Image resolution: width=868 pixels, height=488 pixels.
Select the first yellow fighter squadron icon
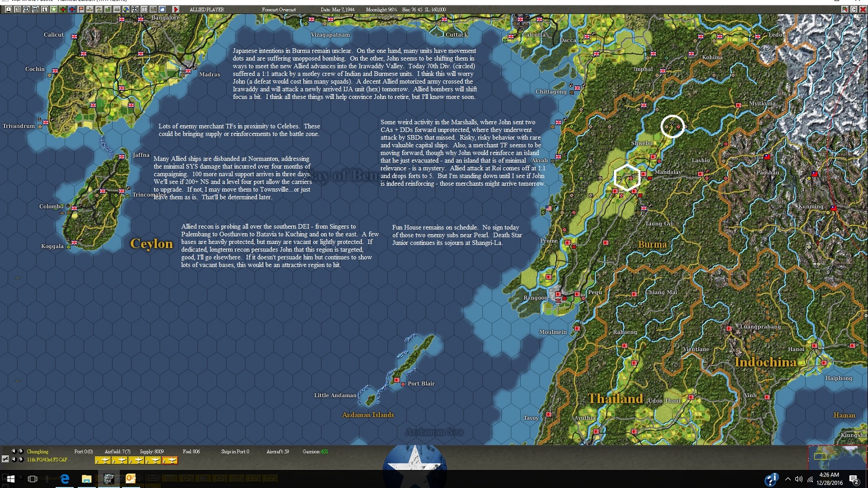(103, 460)
